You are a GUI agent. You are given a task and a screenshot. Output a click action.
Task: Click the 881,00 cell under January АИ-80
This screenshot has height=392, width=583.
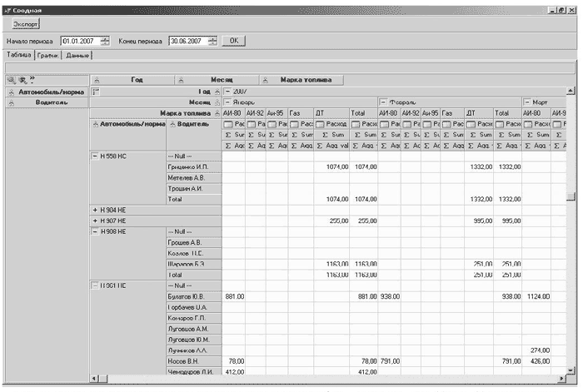click(234, 297)
